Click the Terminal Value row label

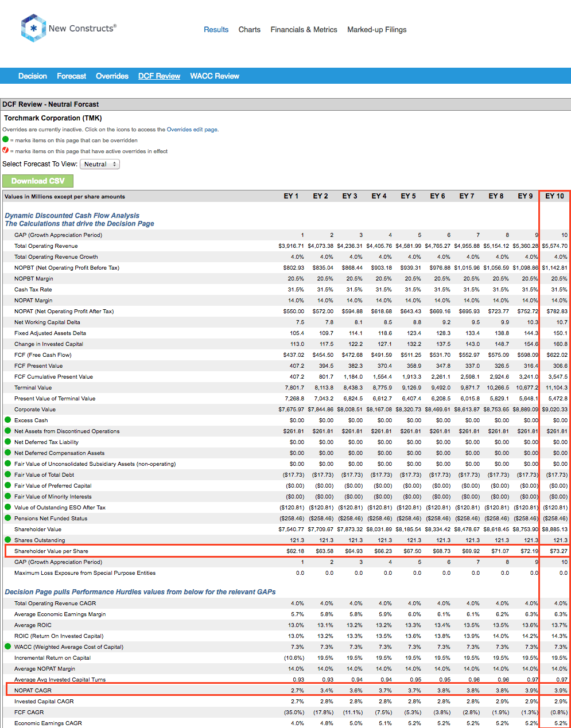(x=33, y=387)
